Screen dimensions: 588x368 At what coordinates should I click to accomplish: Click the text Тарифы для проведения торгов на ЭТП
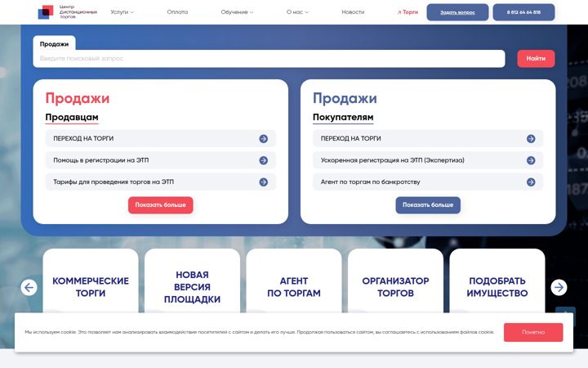pyautogui.click(x=114, y=182)
